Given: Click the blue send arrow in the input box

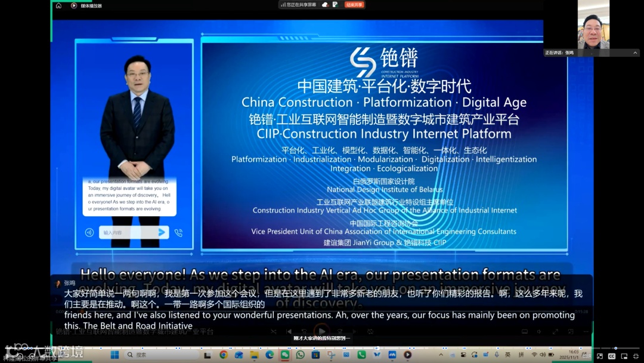Looking at the screenshot, I should [x=162, y=232].
